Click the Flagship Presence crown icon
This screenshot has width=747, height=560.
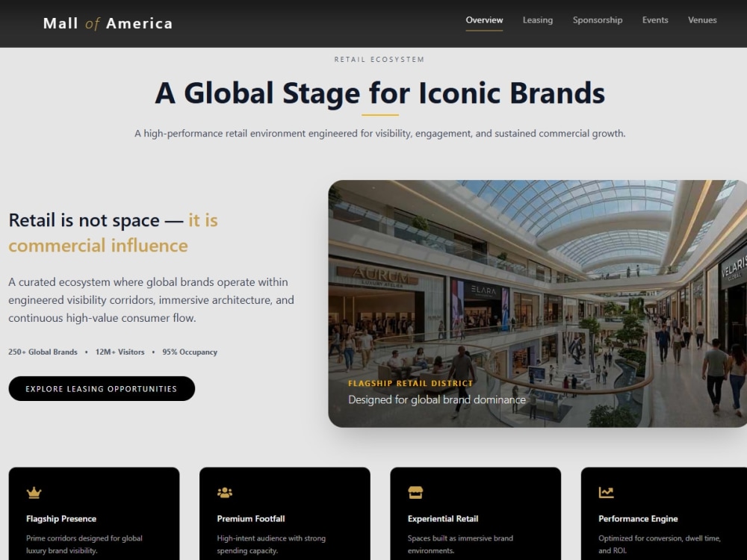coord(34,492)
